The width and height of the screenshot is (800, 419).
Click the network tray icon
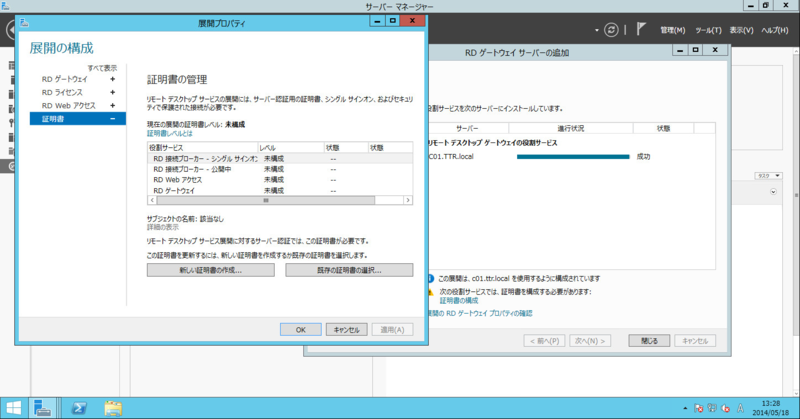[712, 408]
